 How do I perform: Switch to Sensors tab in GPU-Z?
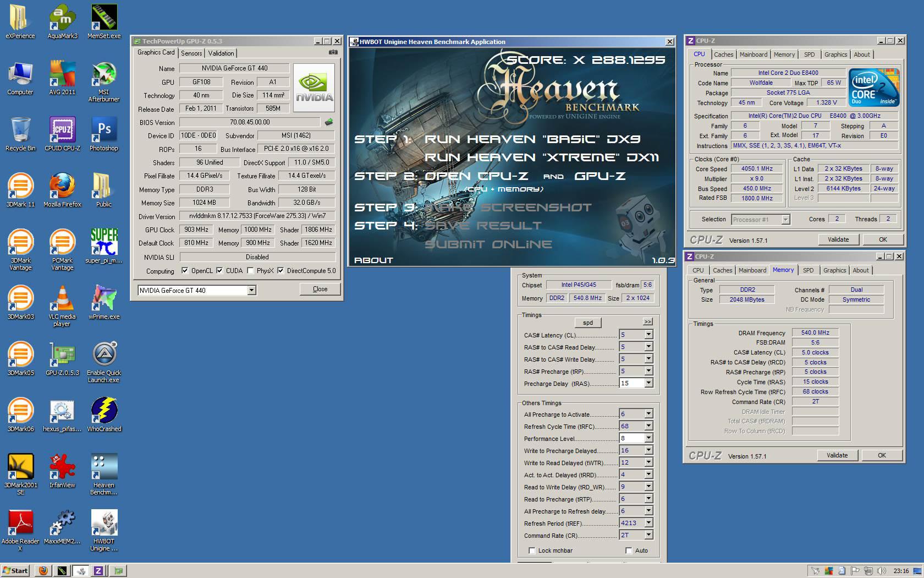(x=191, y=53)
